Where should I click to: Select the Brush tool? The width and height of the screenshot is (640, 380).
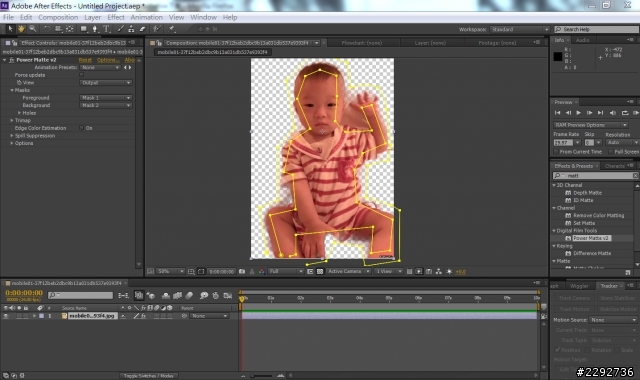[120, 29]
